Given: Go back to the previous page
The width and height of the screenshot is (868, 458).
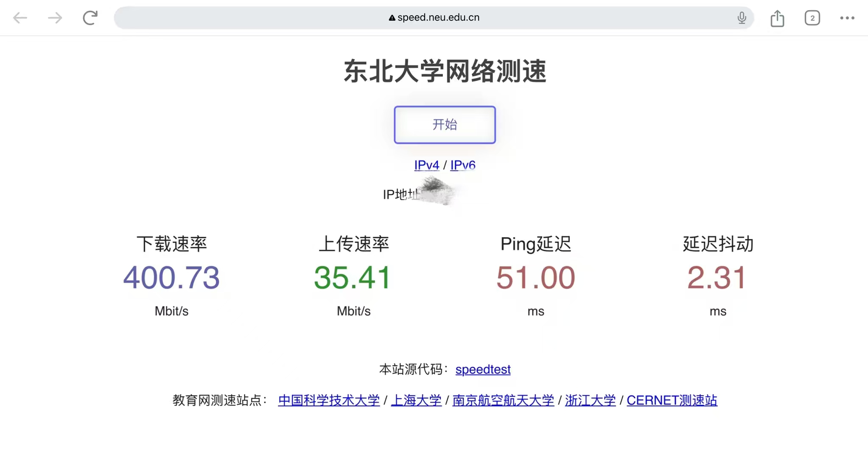Looking at the screenshot, I should click(x=20, y=18).
